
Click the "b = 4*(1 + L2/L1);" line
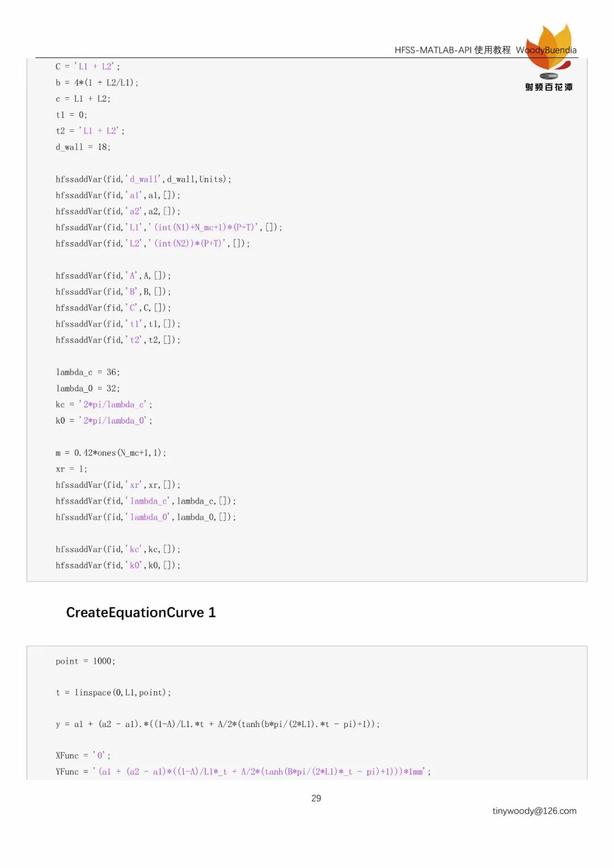tap(97, 82)
